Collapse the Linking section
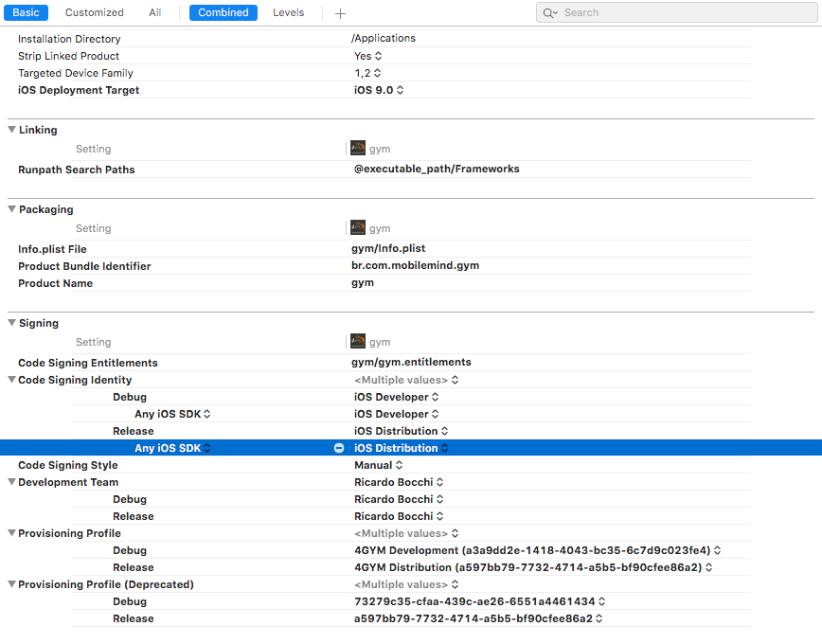This screenshot has width=822, height=644. click(x=12, y=130)
